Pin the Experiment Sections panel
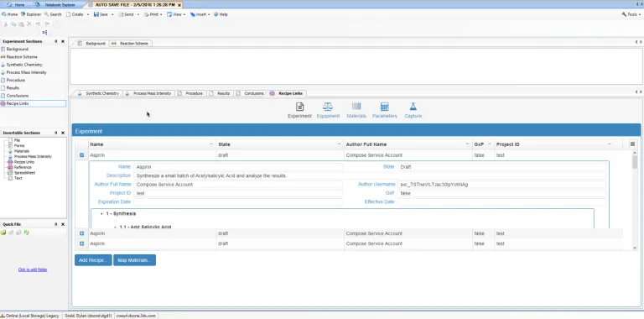 (x=56, y=41)
